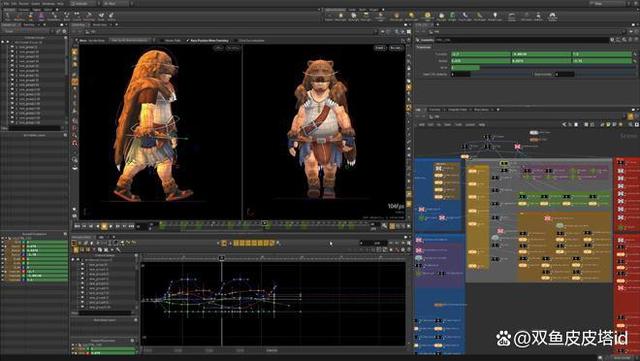Click the orange icon at playbar right end
This screenshot has height=361, width=640.
pos(392,226)
